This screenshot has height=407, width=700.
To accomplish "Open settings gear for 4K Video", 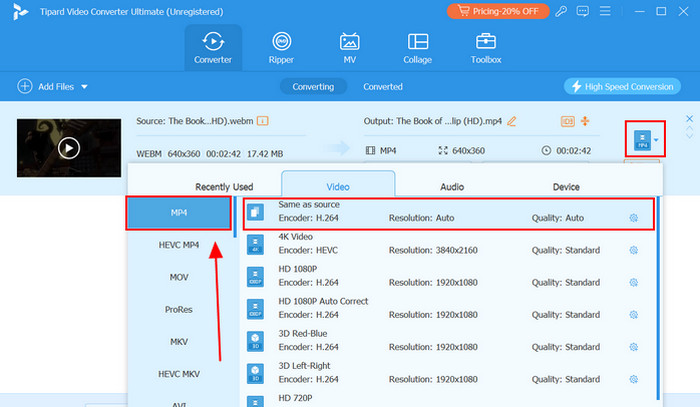I will 633,250.
